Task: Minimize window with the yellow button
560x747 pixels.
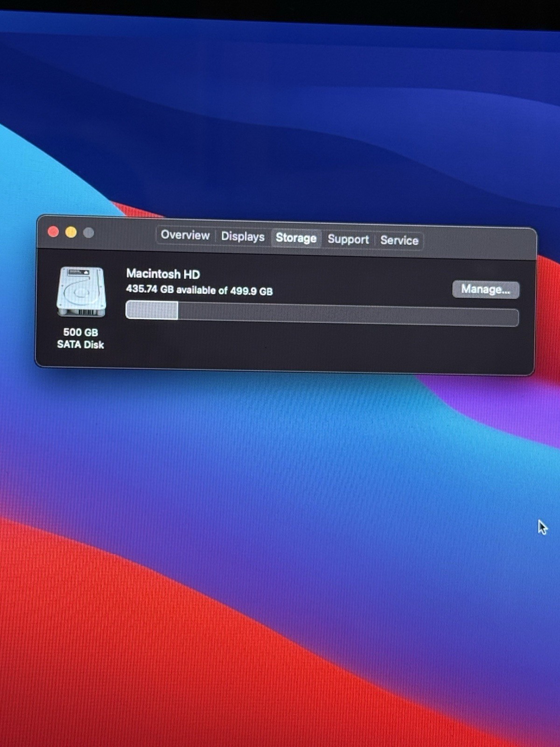Action: click(71, 232)
